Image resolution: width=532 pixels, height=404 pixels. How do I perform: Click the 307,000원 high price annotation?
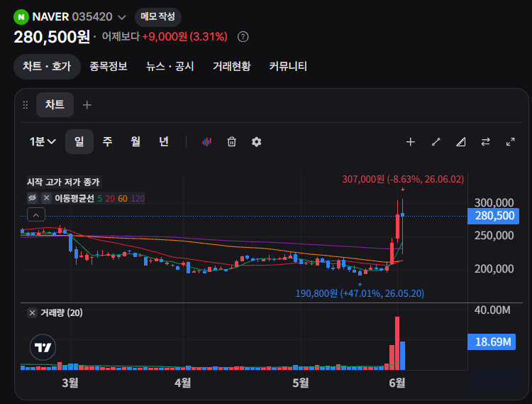coord(403,179)
